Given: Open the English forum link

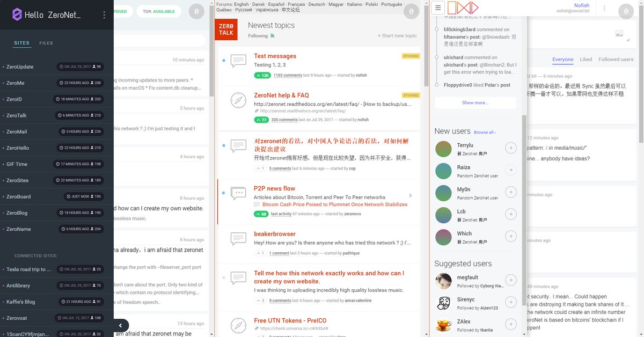Looking at the screenshot, I should pyautogui.click(x=241, y=4).
